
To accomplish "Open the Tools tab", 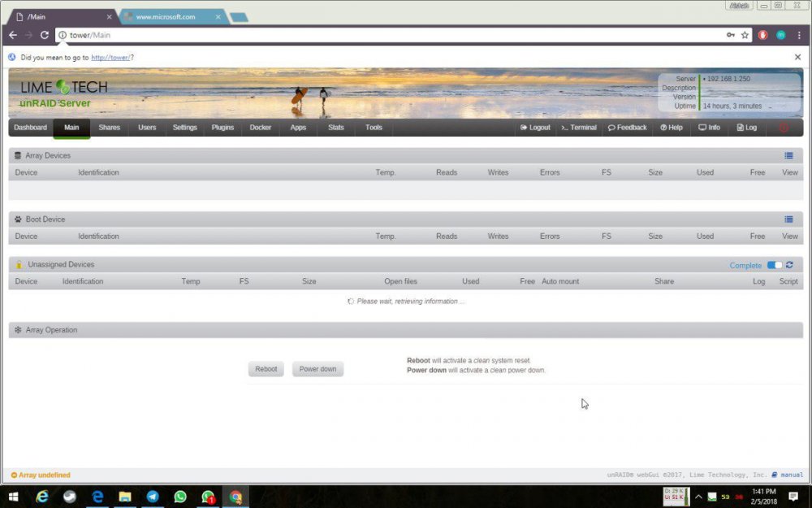I will pos(374,128).
